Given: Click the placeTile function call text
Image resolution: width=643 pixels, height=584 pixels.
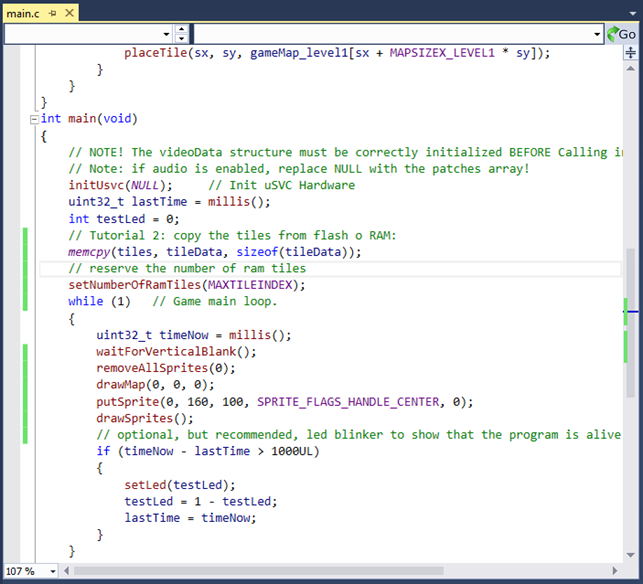Looking at the screenshot, I should click(x=155, y=53).
